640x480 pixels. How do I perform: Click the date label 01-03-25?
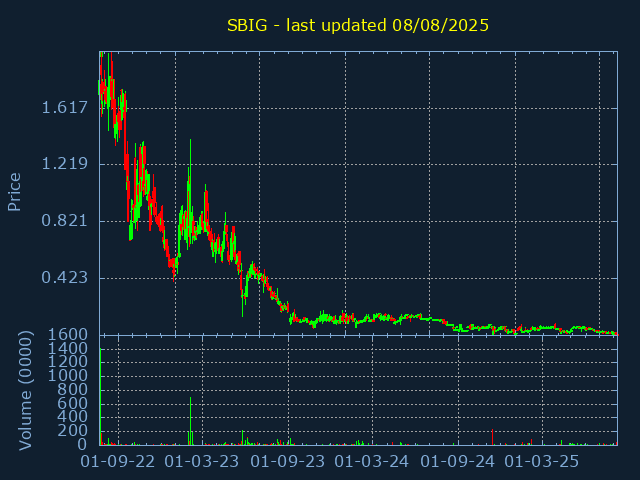click(x=542, y=462)
